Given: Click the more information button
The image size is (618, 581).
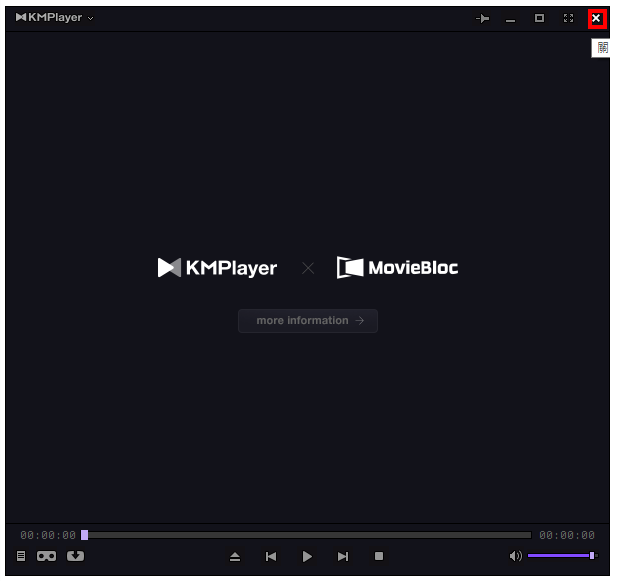Looking at the screenshot, I should [x=308, y=321].
